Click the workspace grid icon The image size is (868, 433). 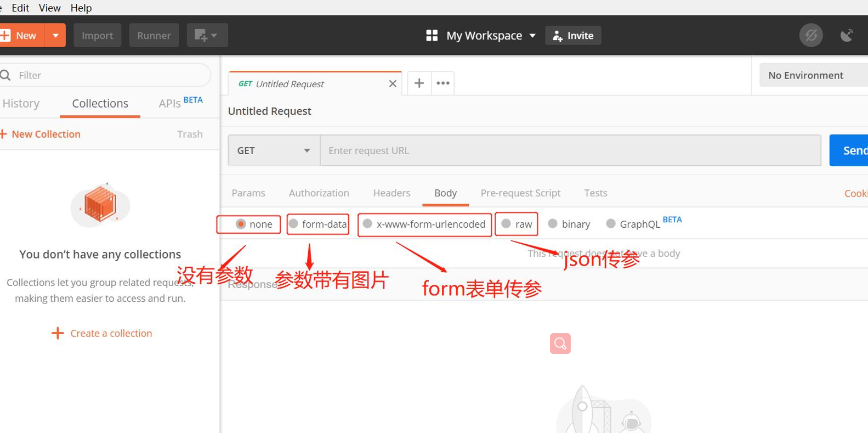coord(432,36)
